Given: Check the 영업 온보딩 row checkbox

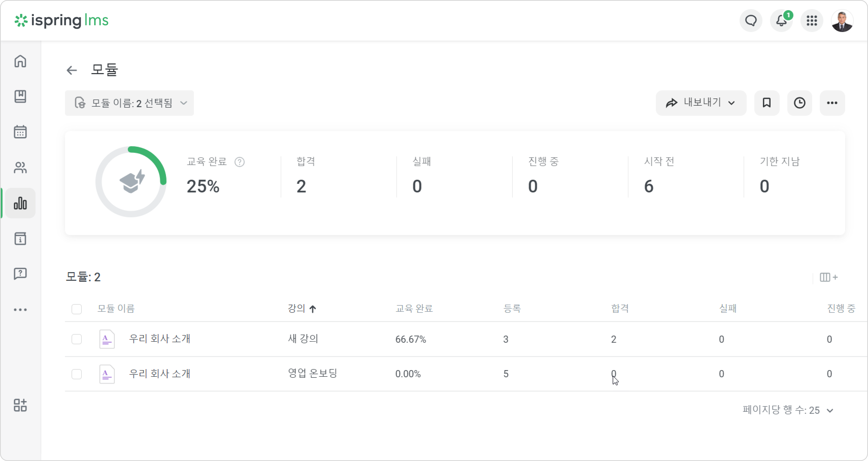Looking at the screenshot, I should pos(77,374).
